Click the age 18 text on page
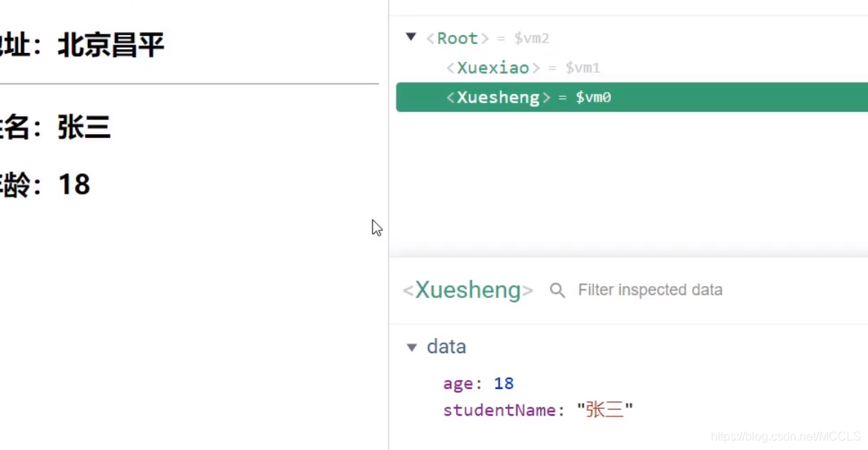This screenshot has width=868, height=450. (x=74, y=185)
